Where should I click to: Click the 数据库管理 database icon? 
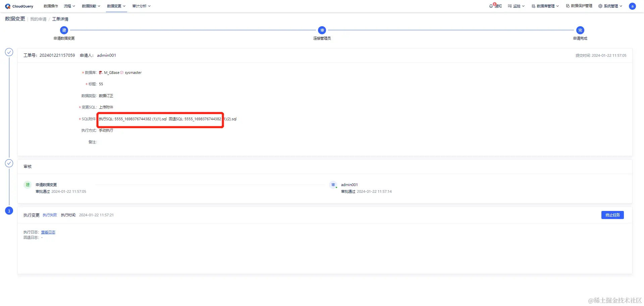[533, 6]
